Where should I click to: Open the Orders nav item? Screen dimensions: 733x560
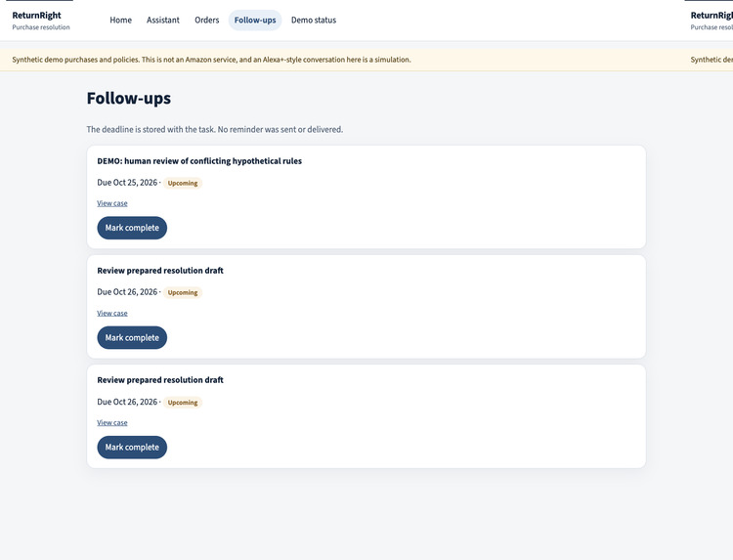pyautogui.click(x=206, y=21)
